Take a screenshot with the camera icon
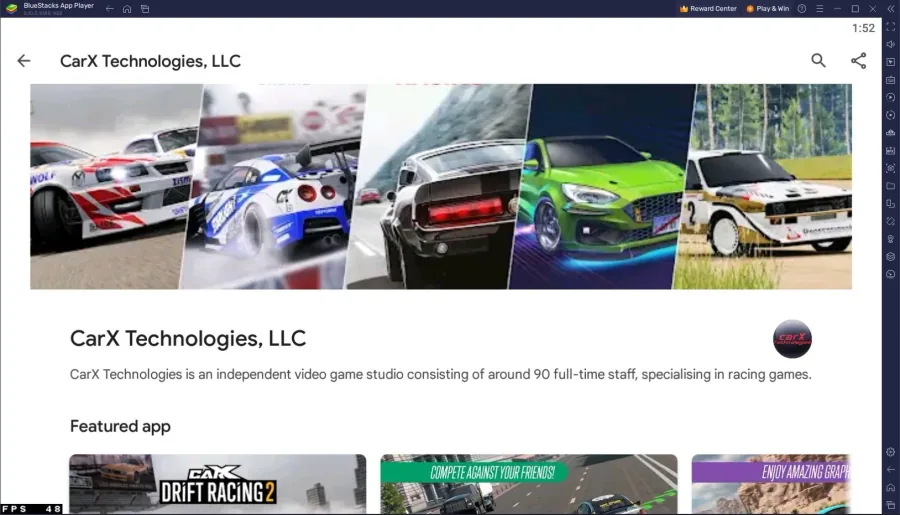900x515 pixels. (890, 168)
